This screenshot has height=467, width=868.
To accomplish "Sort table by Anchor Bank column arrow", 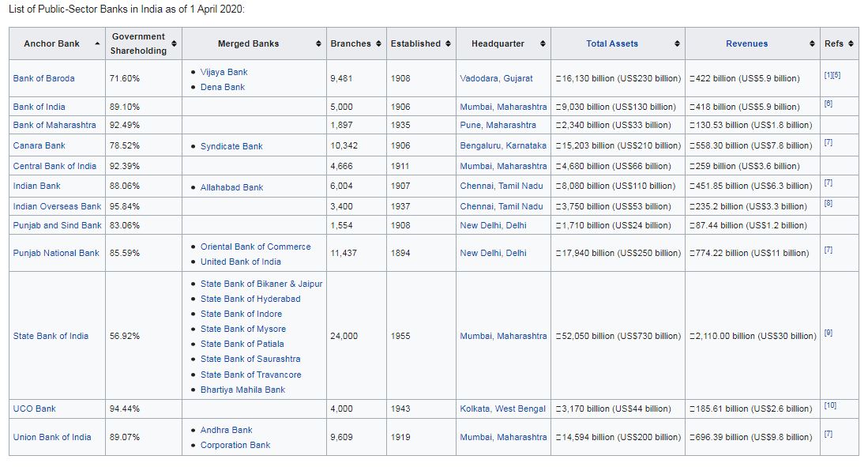I will pyautogui.click(x=96, y=43).
